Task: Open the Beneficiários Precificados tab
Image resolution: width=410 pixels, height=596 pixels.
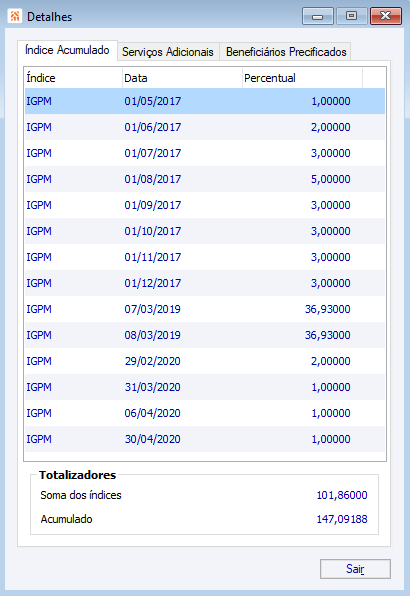Action: [x=286, y=52]
